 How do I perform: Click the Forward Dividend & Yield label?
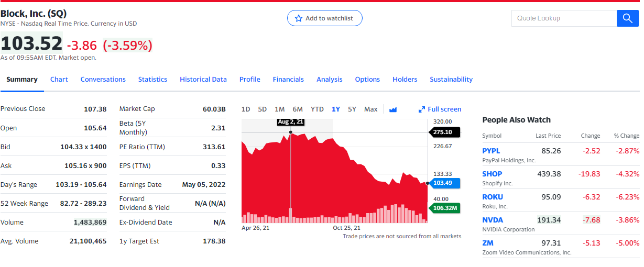pyautogui.click(x=145, y=203)
